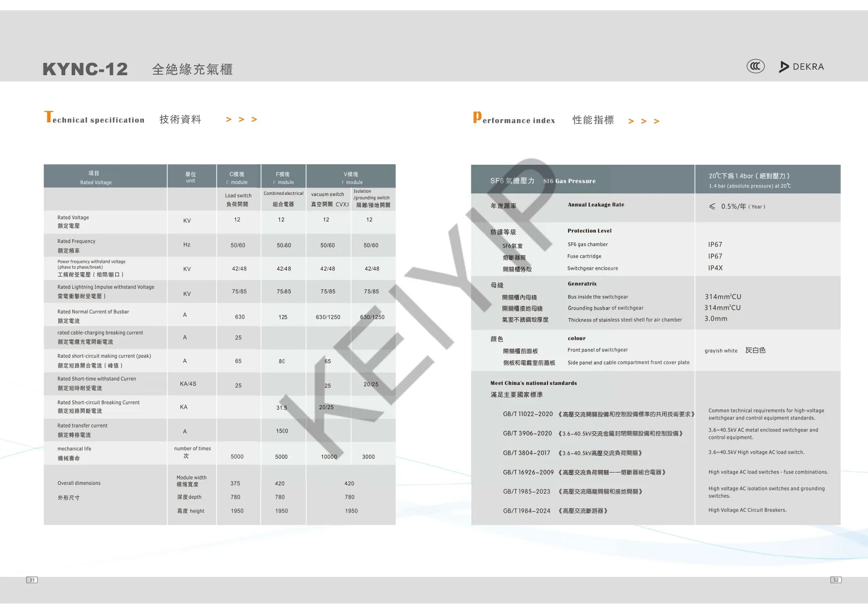Select the V module column header
This screenshot has height=614, width=868.
click(x=351, y=178)
